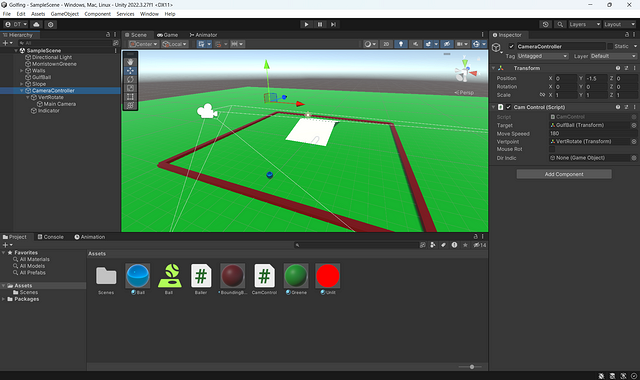Switch to the Console tab
This screenshot has width=640, height=380.
click(51, 237)
